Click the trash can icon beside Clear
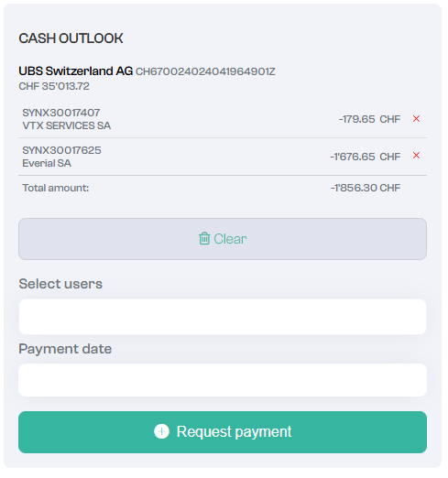448x478 pixels. click(x=204, y=239)
